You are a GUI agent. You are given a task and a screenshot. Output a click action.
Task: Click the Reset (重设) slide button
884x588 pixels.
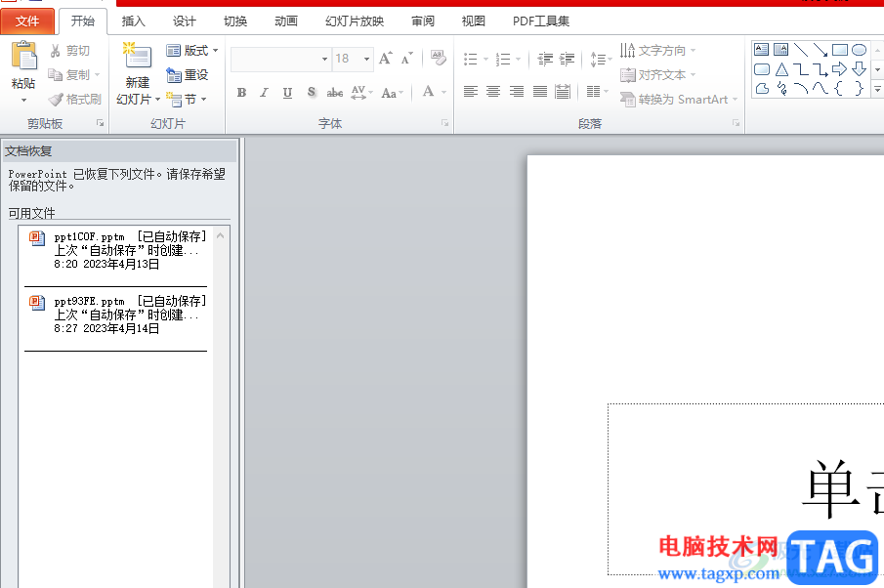[x=188, y=75]
